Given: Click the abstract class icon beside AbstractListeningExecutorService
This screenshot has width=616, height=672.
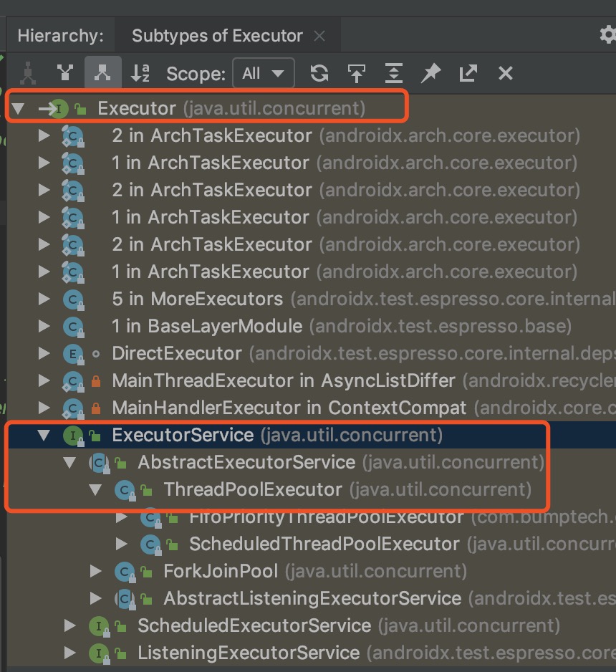Looking at the screenshot, I should pos(125,599).
